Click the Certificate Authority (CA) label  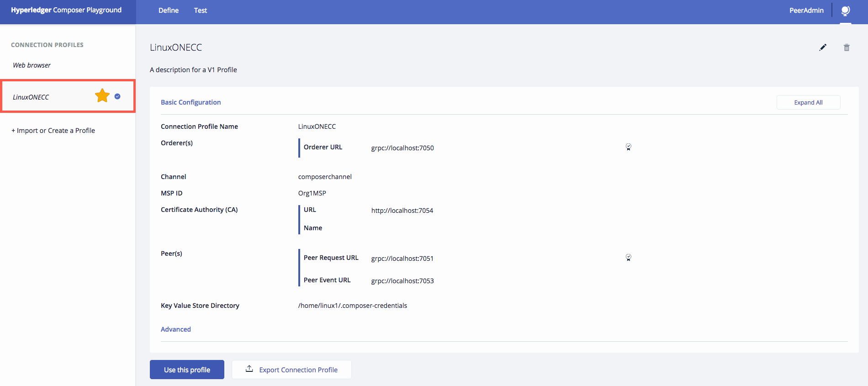coord(199,210)
